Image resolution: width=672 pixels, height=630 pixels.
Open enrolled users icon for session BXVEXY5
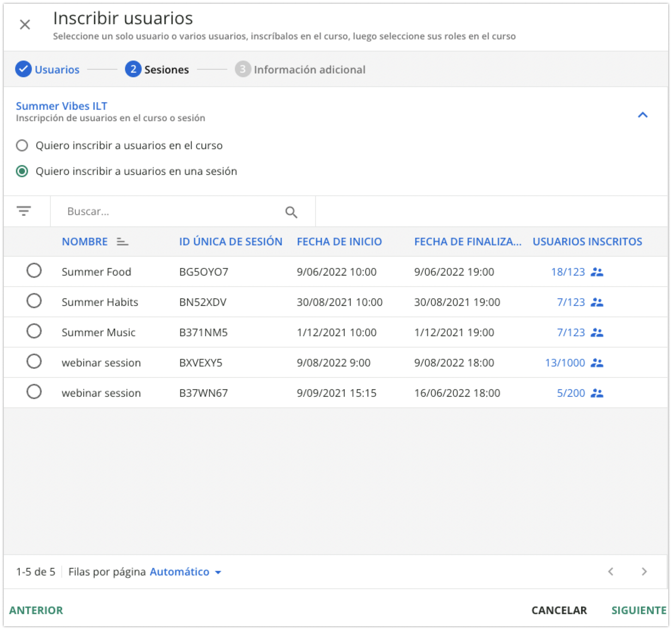click(597, 363)
